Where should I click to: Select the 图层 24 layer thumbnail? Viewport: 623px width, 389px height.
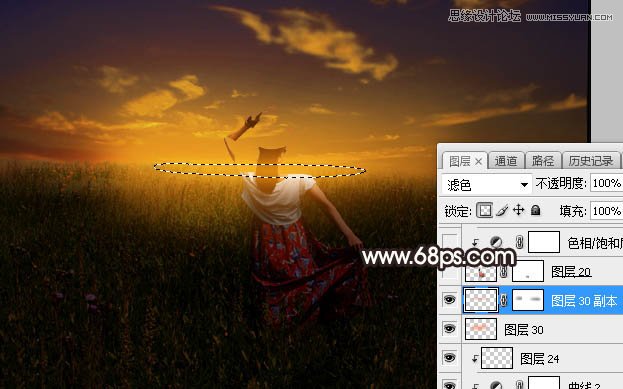tap(497, 358)
